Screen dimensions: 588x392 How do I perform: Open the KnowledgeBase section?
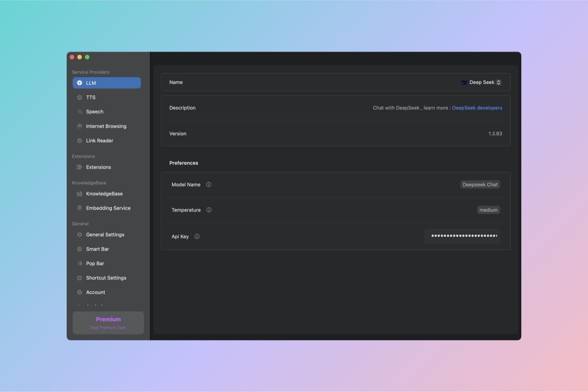[x=107, y=194]
